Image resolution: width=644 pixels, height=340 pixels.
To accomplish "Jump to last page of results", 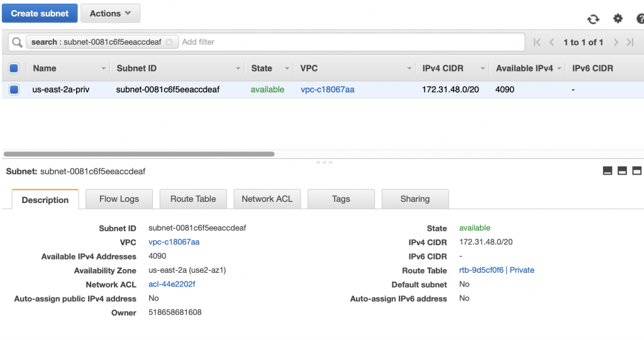I will [x=630, y=42].
